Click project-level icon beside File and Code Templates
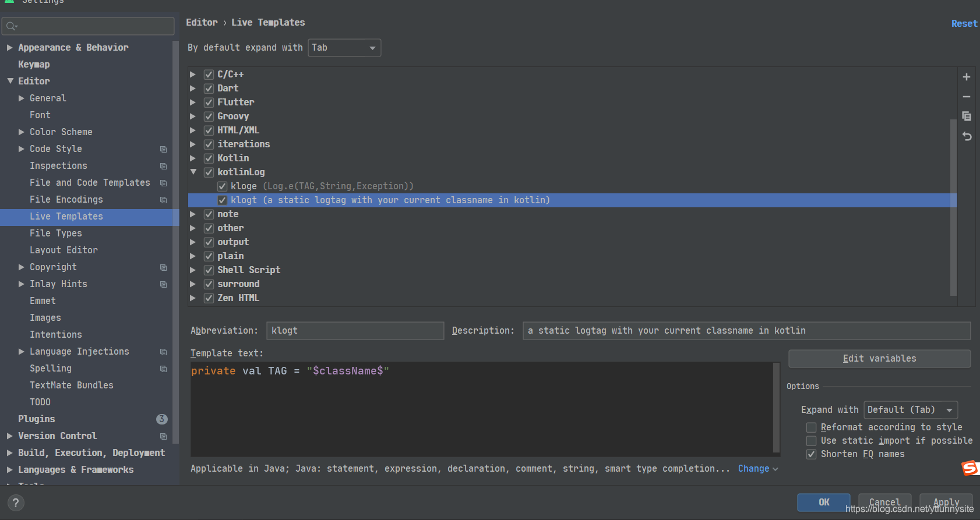The width and height of the screenshot is (980, 520). coord(164,183)
